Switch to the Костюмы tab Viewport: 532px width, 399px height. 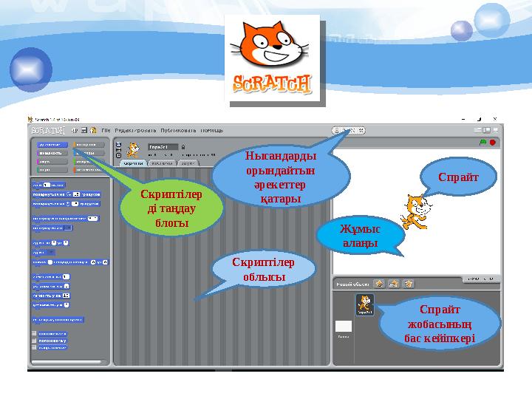pos(162,163)
